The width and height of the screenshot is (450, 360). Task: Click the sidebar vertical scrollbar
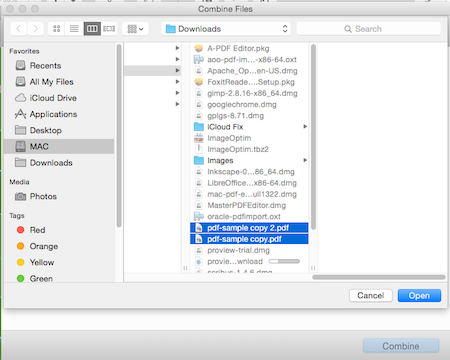pos(119,136)
